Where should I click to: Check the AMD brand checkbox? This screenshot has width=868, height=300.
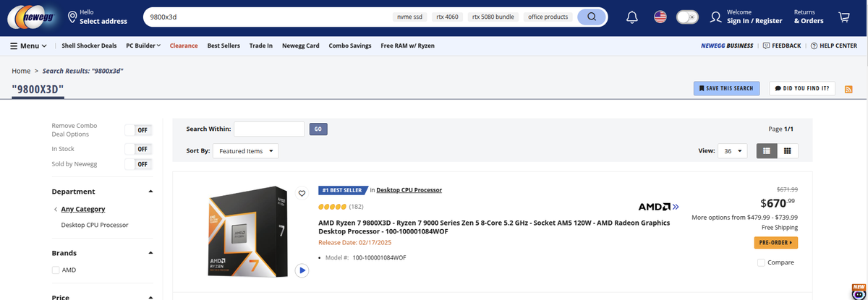(x=56, y=270)
